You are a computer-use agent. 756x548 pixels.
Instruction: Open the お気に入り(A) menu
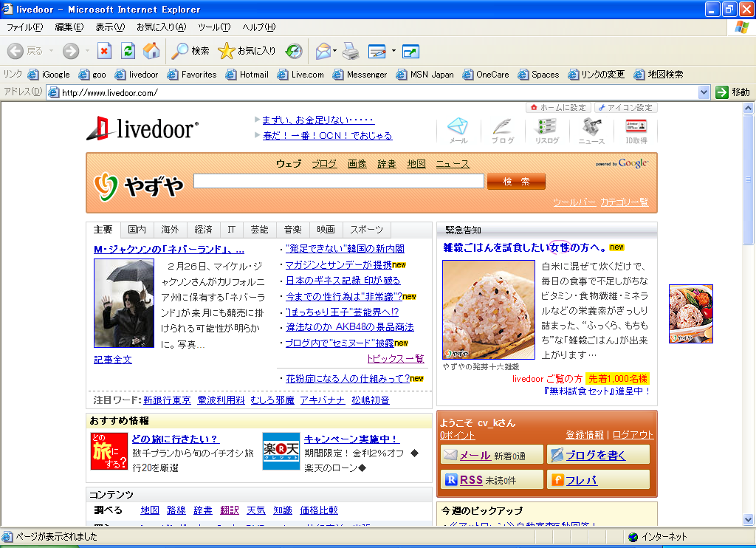[161, 27]
